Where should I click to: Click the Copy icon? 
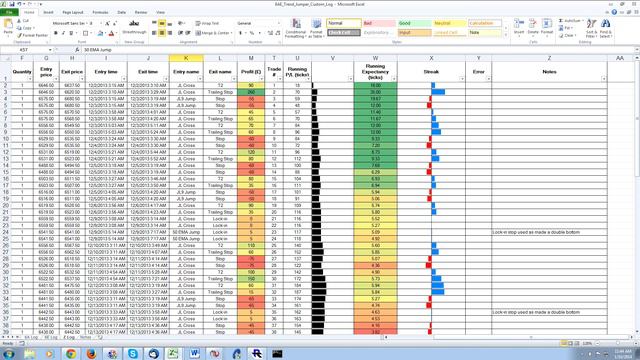point(19,28)
